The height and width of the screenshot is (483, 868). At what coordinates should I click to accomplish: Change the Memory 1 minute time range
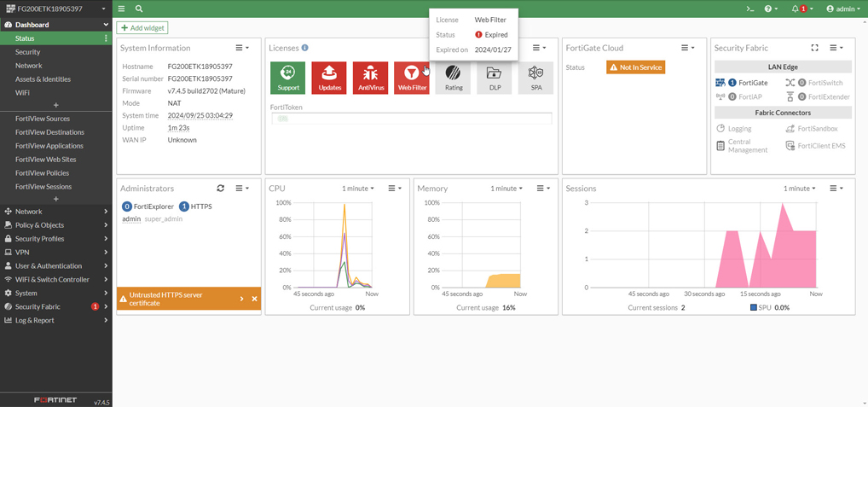506,189
